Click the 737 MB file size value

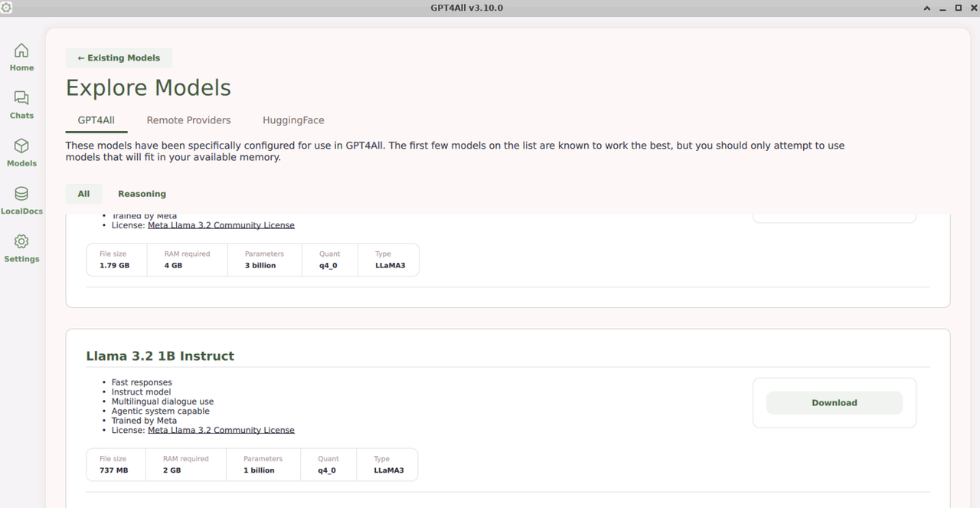[x=113, y=470]
